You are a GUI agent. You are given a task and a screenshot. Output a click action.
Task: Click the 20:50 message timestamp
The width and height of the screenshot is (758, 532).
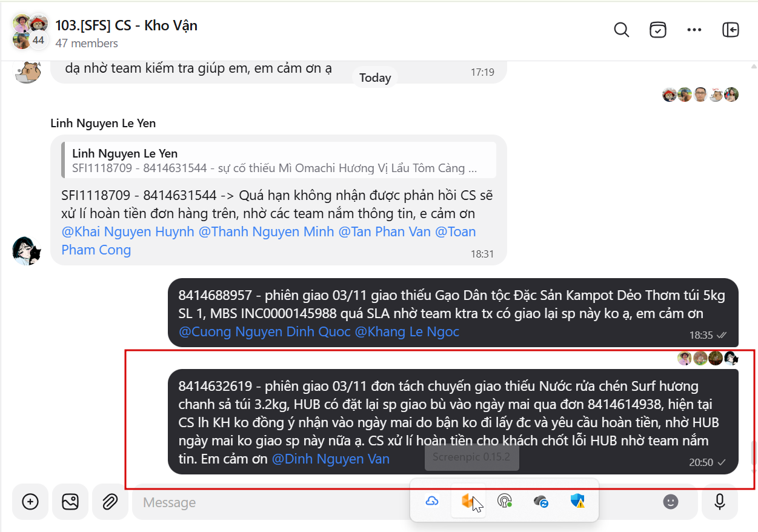701,462
